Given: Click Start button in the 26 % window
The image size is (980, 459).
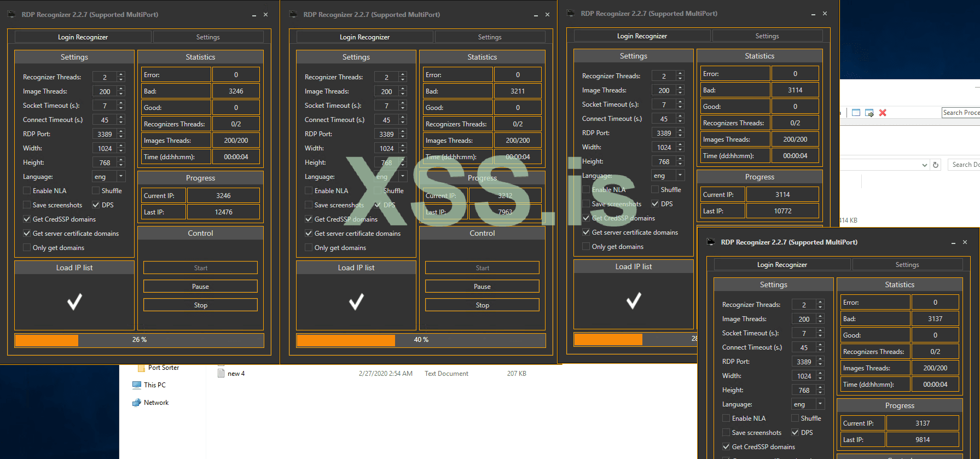Looking at the screenshot, I should [200, 268].
